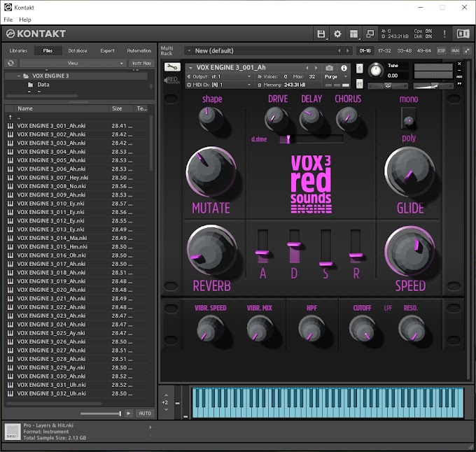
Task: Click the Data folder icon
Action: [30, 85]
